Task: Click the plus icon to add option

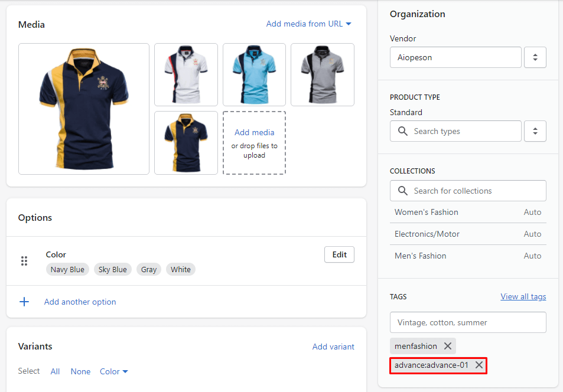Action: pos(24,302)
